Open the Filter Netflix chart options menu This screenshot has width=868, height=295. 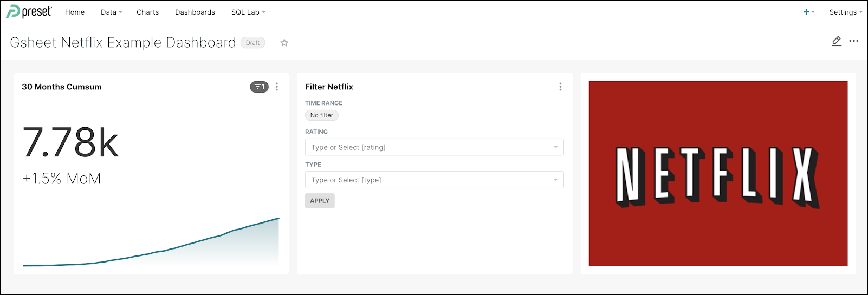tap(560, 87)
